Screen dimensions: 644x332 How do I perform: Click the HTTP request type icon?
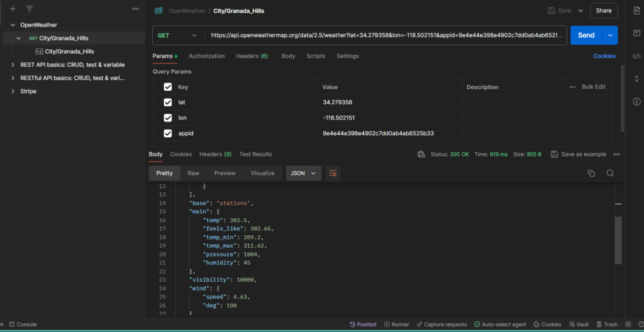[158, 11]
